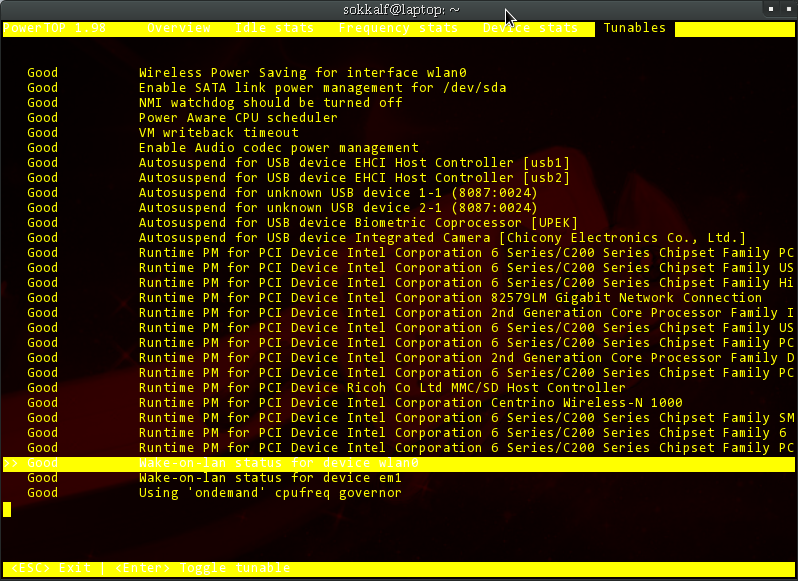Select Runtime PM Chipset Family 6 row
The image size is (798, 581).
[x=399, y=433]
